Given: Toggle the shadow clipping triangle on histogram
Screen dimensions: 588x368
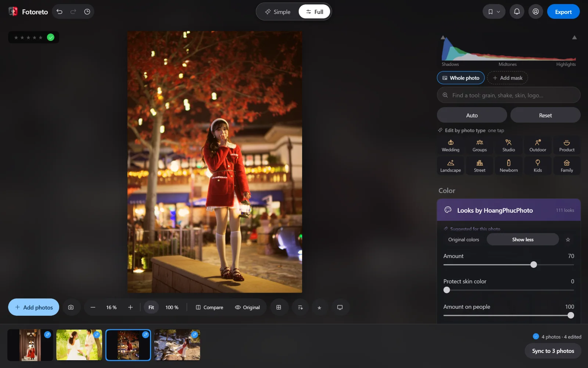Looking at the screenshot, I should point(443,38).
